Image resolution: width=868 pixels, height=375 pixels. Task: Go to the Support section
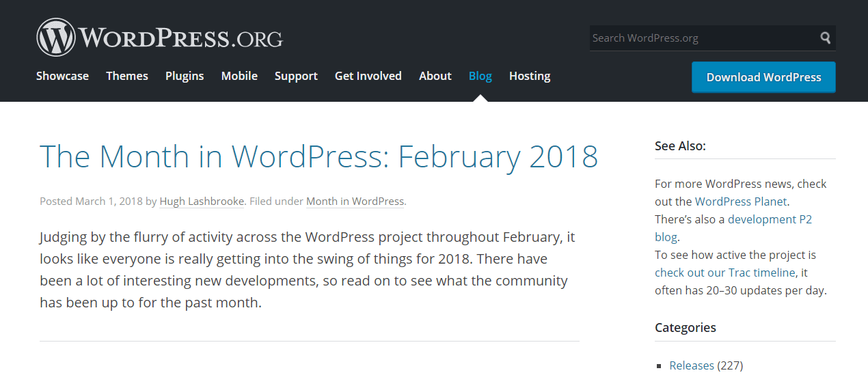point(296,76)
